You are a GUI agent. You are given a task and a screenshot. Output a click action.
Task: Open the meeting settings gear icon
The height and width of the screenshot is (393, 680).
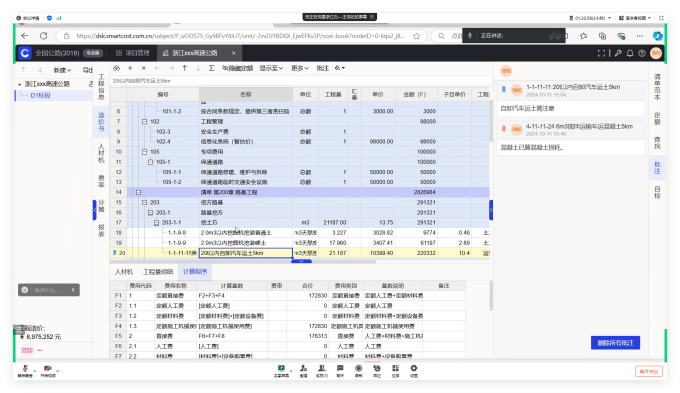coord(414,369)
